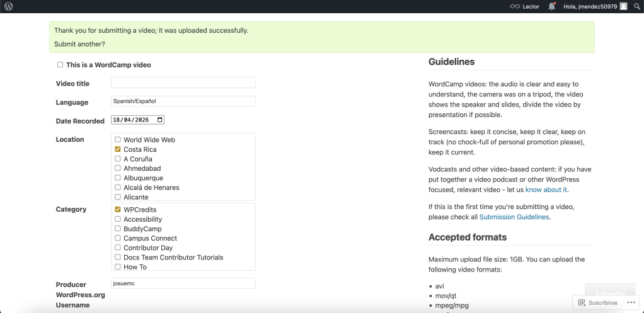
Task: Open the calendar picker in Date Recorded
Action: [160, 120]
